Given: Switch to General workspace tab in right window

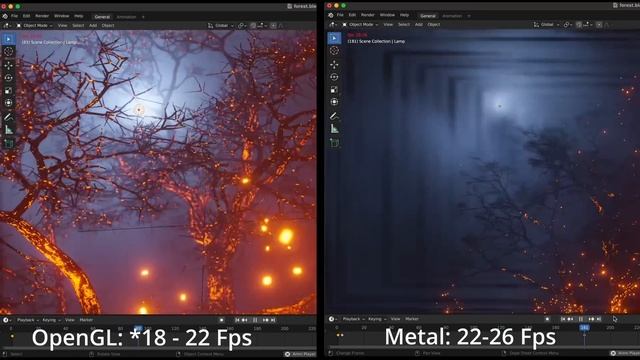Looking at the screenshot, I should click(x=428, y=16).
